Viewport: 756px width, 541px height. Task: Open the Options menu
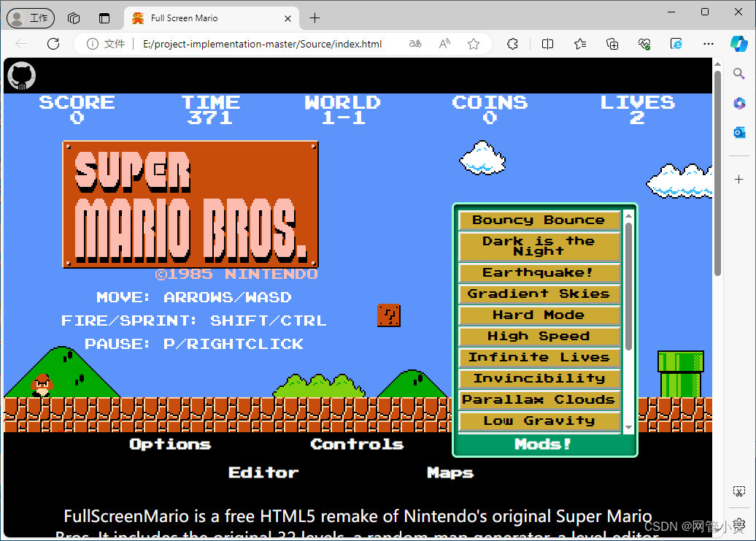pos(170,444)
